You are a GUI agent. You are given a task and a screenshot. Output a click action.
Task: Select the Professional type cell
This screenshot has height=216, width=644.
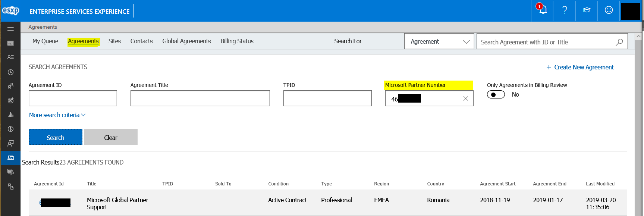(x=336, y=200)
